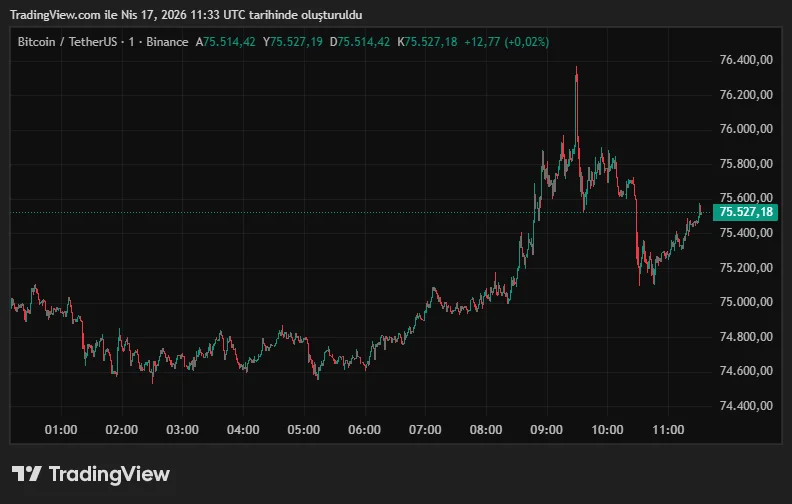Select the current price label 75.527,18
Viewport: 792px width, 504px height.
[x=745, y=212]
